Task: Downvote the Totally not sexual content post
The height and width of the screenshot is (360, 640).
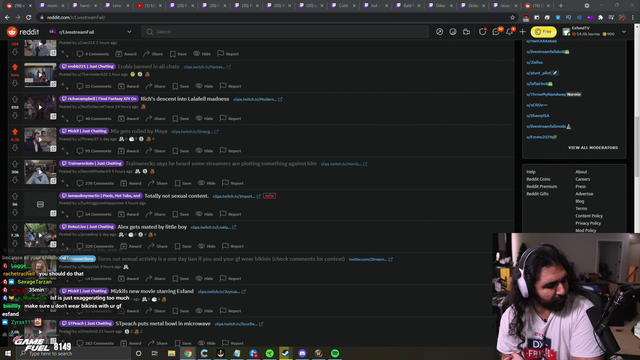Action: tap(15, 212)
